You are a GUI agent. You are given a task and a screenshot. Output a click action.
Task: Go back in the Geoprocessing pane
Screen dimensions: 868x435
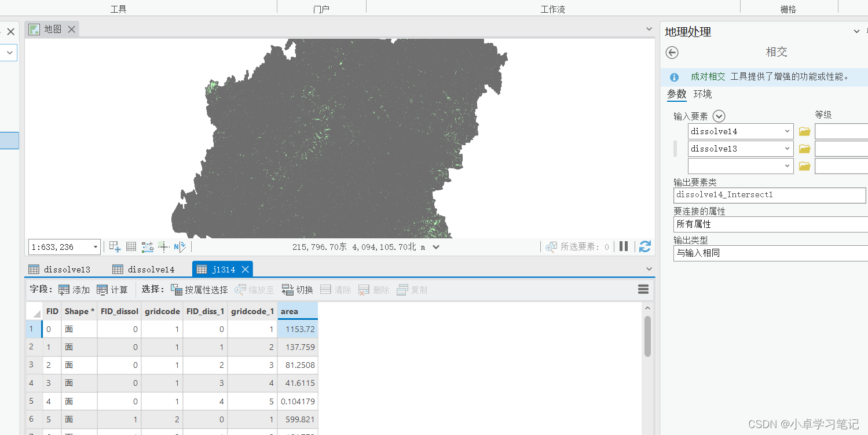tap(672, 53)
